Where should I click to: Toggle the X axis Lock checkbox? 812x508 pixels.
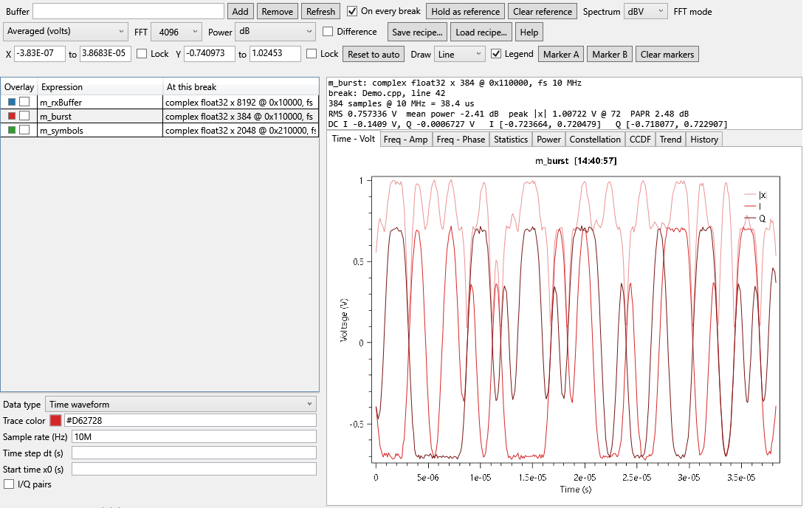[142, 54]
